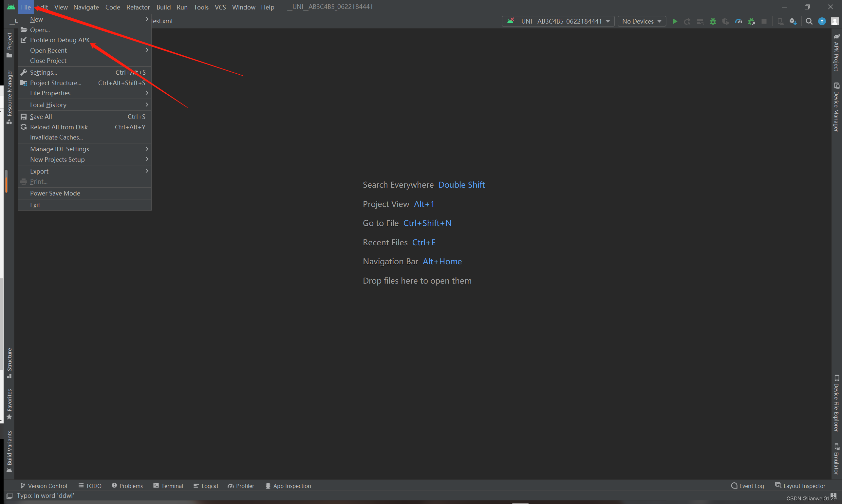This screenshot has width=842, height=504.
Task: Click the green Run app button
Action: tap(675, 21)
